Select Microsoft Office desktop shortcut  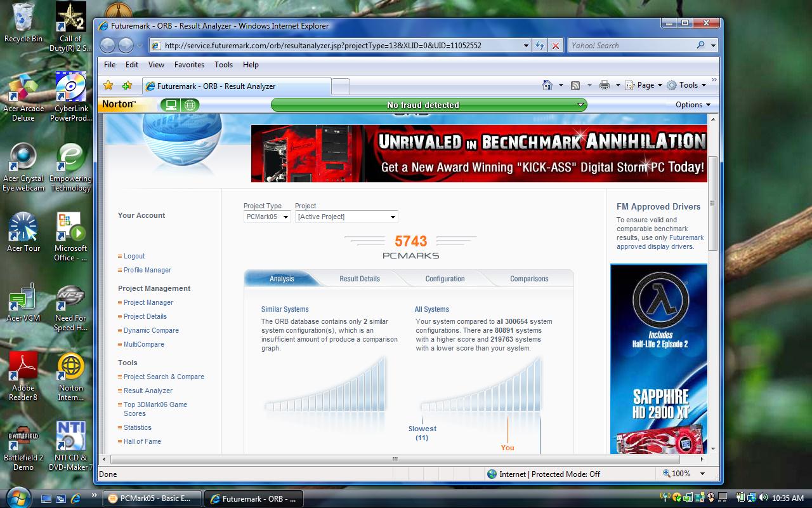pos(70,237)
